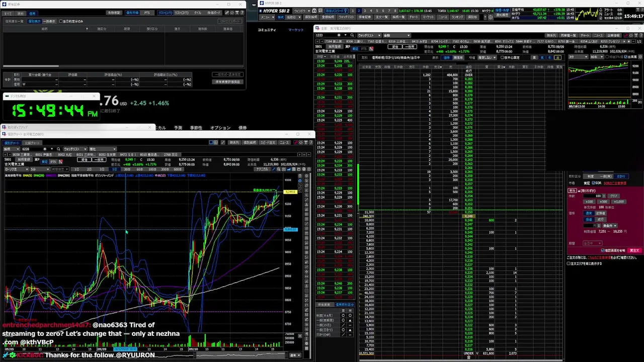The width and height of the screenshot is (644, 362).
Task: Toggle 注文エリアを常に表示する checkbox
Action: pyautogui.click(x=569, y=263)
